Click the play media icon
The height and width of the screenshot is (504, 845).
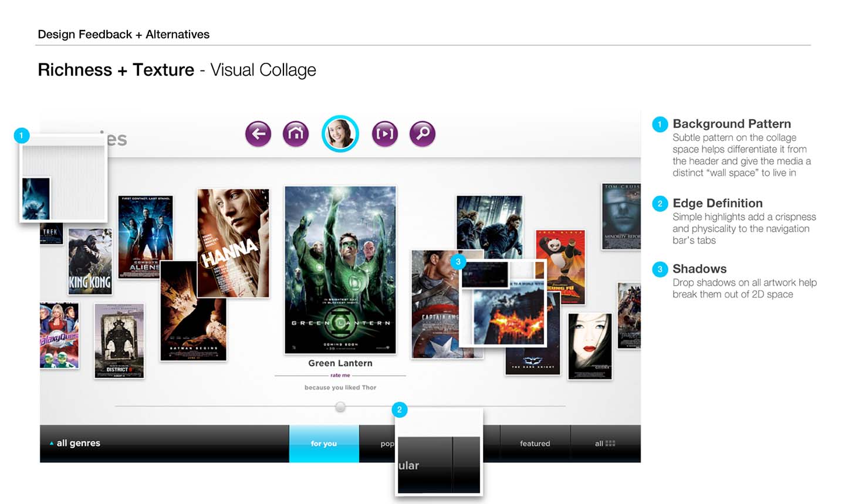(x=385, y=134)
